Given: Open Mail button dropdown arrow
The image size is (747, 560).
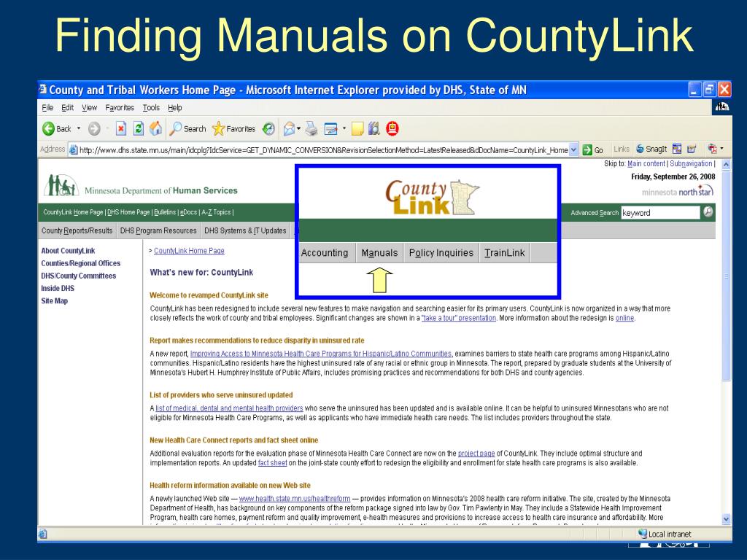Looking at the screenshot, I should 298,128.
